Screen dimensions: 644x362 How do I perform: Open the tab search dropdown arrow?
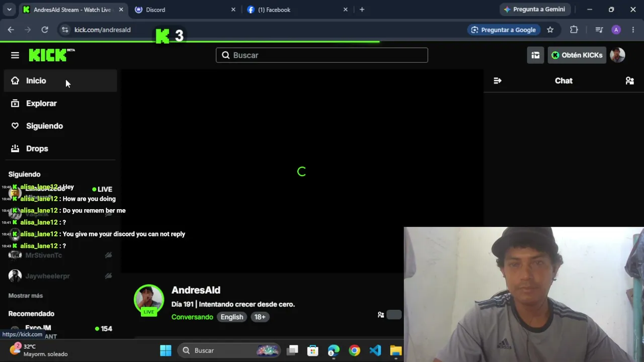click(9, 10)
